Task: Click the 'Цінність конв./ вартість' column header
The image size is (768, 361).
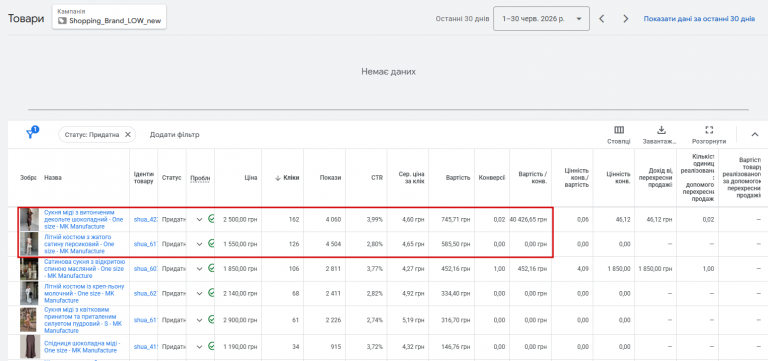Action: 576,178
